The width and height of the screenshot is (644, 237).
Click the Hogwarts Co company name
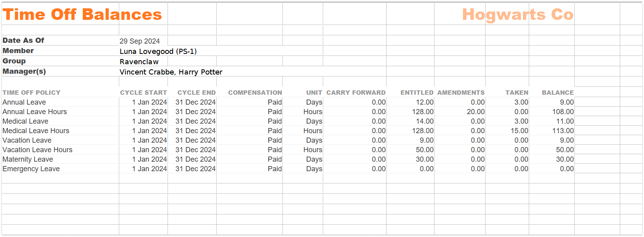518,15
